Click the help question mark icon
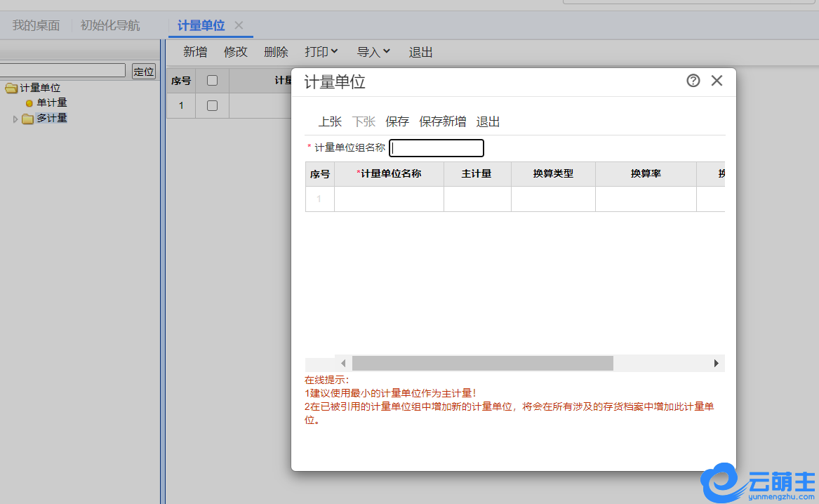819x504 pixels. (693, 81)
